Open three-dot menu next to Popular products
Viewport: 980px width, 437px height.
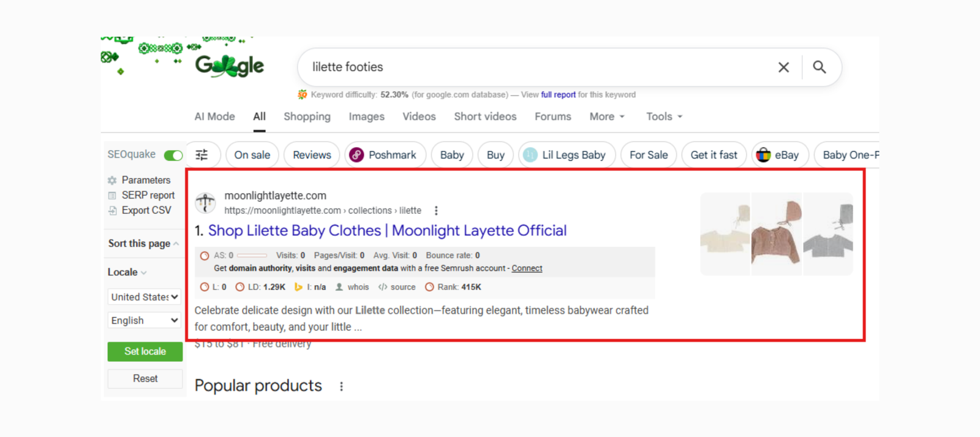pyautogui.click(x=341, y=387)
